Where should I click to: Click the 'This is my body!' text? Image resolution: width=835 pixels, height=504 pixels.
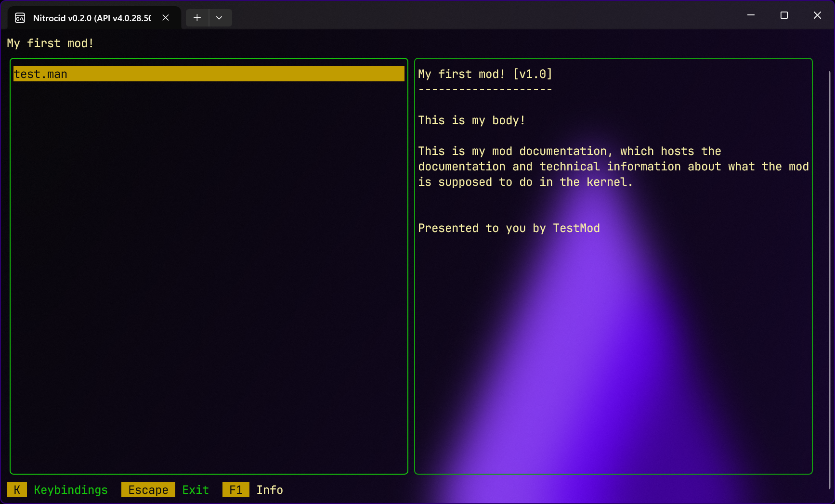click(471, 120)
